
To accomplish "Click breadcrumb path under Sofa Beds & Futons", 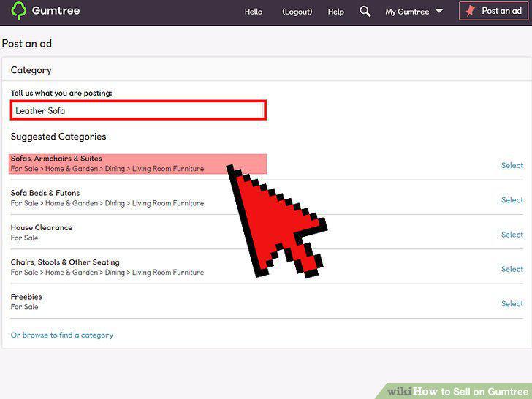I will click(x=107, y=203).
